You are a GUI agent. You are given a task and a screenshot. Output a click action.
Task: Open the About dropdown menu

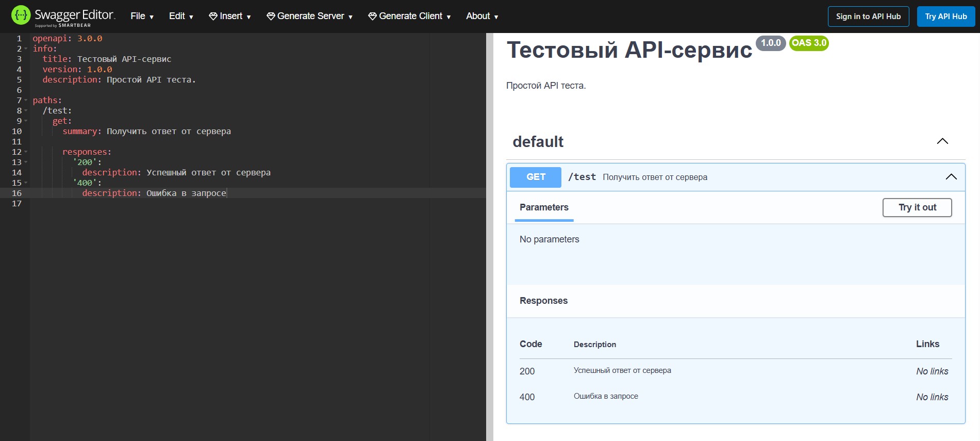481,17
